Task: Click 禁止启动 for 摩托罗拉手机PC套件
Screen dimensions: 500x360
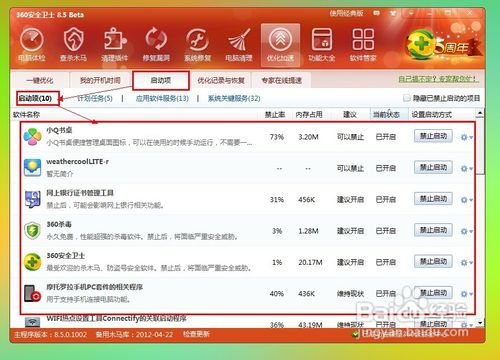Action: [433, 293]
